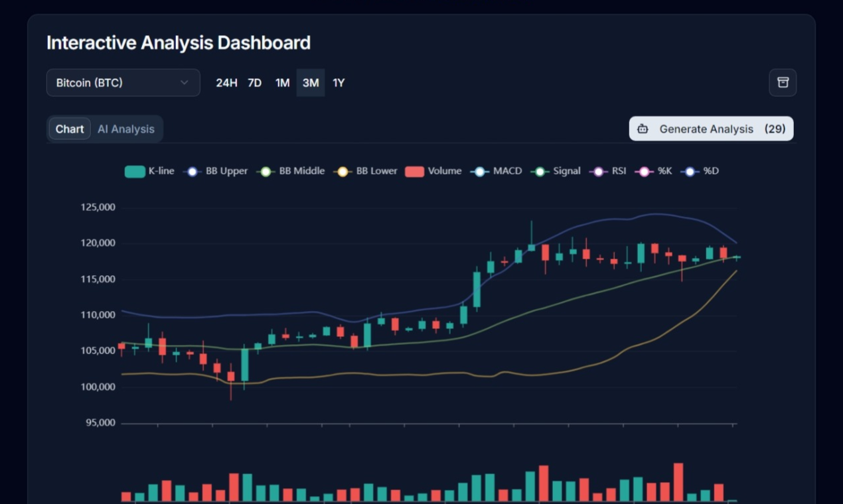The image size is (843, 504).
Task: Click the 95,000 price axis label
Action: (x=101, y=422)
